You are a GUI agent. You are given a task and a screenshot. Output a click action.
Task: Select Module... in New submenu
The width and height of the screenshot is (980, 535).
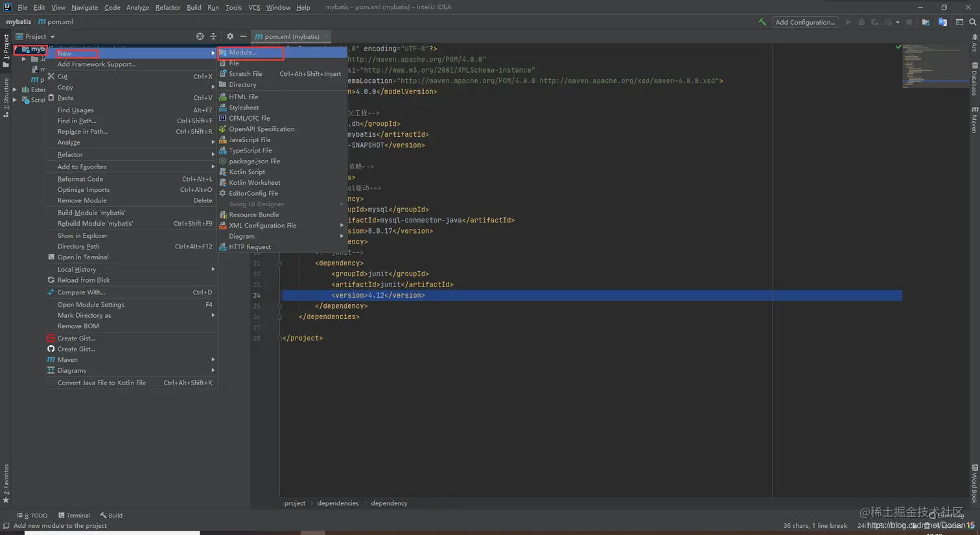click(x=282, y=53)
